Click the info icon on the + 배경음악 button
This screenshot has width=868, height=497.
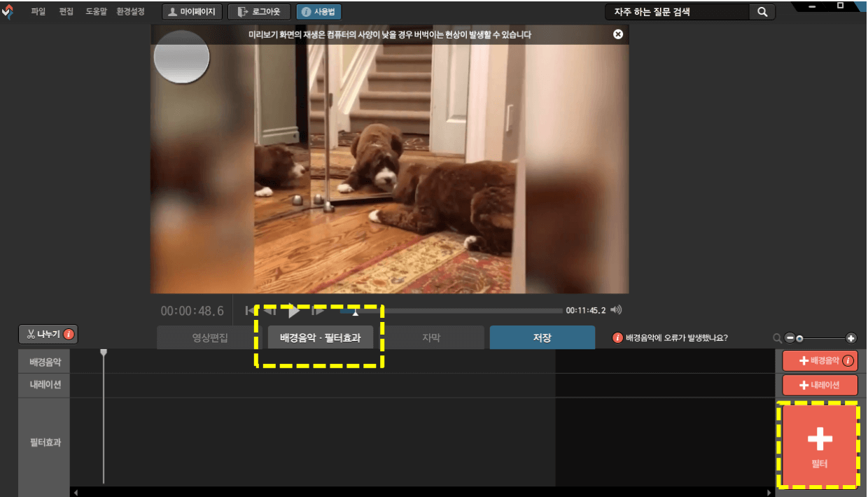click(848, 361)
